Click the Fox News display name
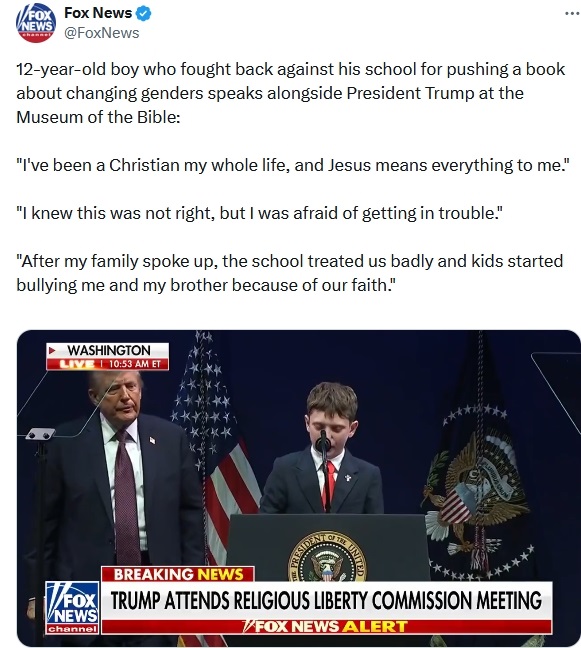The height and width of the screenshot is (648, 581). [x=98, y=13]
